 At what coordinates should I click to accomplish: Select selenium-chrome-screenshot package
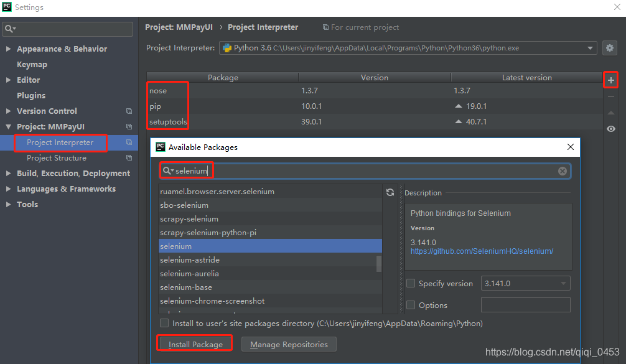[270, 301]
